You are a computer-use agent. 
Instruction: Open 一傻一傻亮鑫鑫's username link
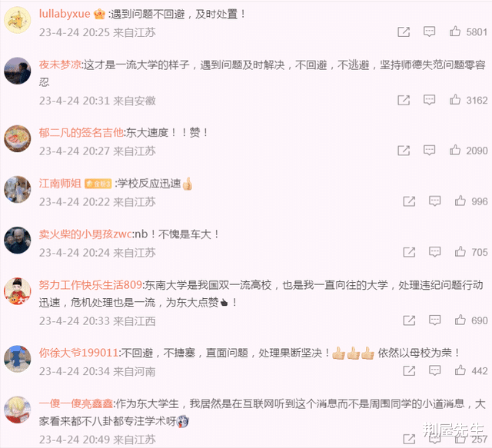[x=76, y=403]
